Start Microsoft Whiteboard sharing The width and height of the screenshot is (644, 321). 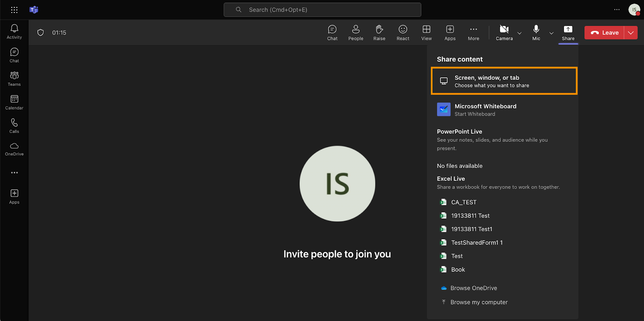coord(485,110)
